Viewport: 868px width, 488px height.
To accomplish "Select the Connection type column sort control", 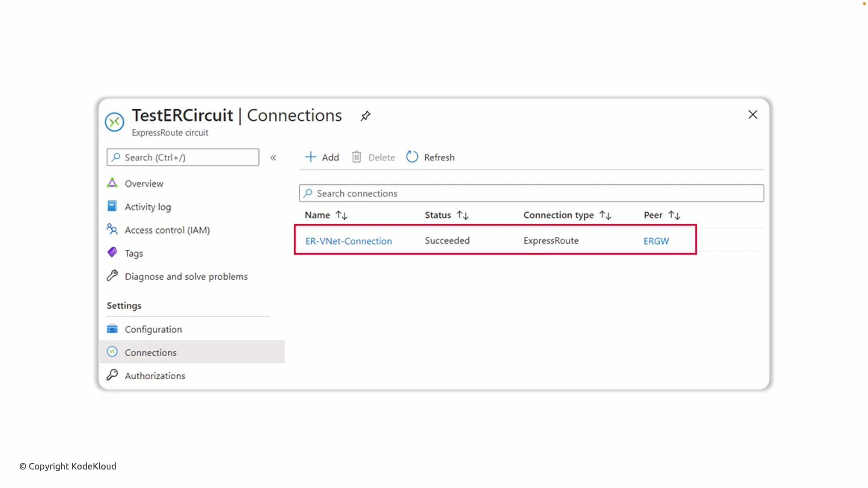I will point(606,215).
